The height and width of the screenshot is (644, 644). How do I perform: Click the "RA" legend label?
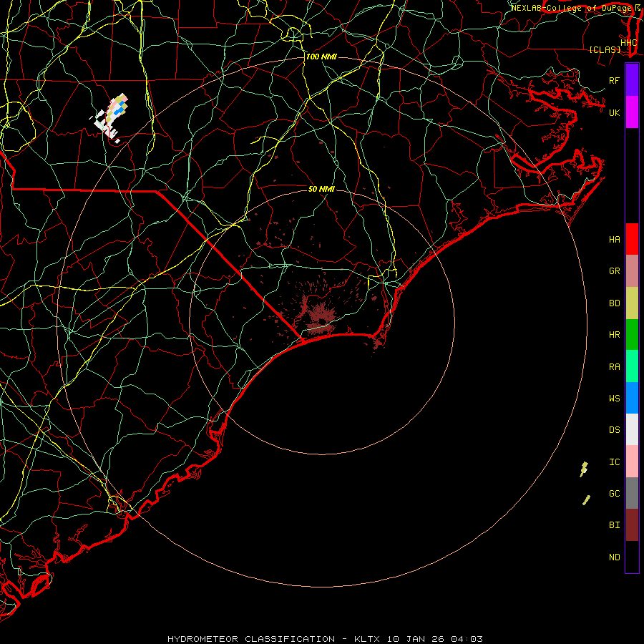tap(614, 367)
